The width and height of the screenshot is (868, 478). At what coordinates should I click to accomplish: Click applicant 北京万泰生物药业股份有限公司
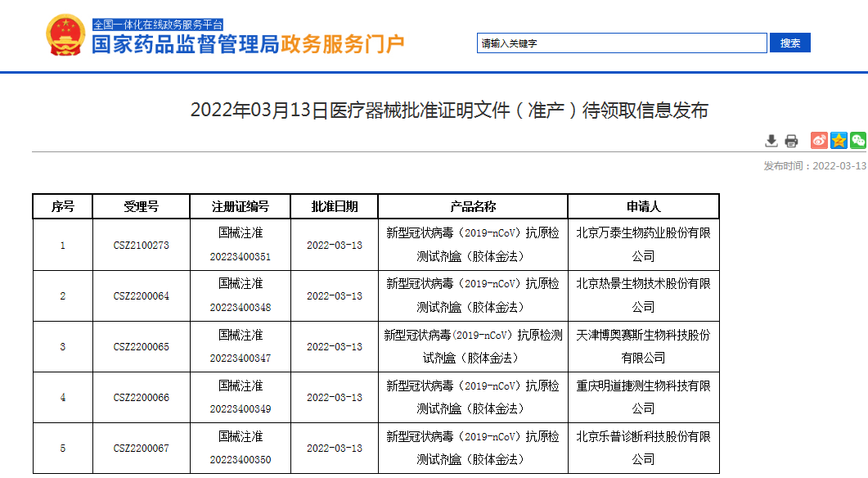643,245
